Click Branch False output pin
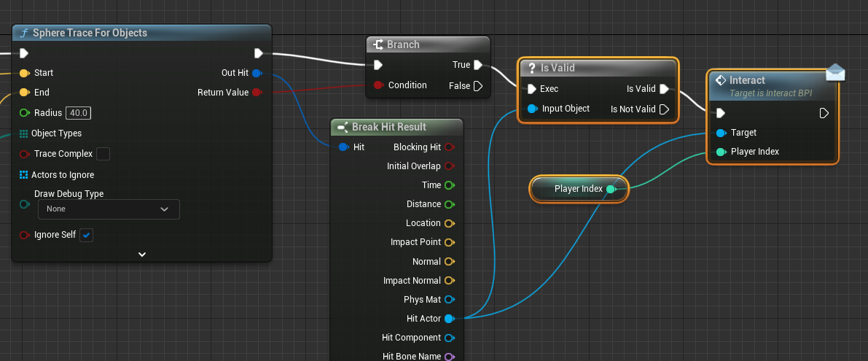The image size is (868, 361). tap(478, 86)
